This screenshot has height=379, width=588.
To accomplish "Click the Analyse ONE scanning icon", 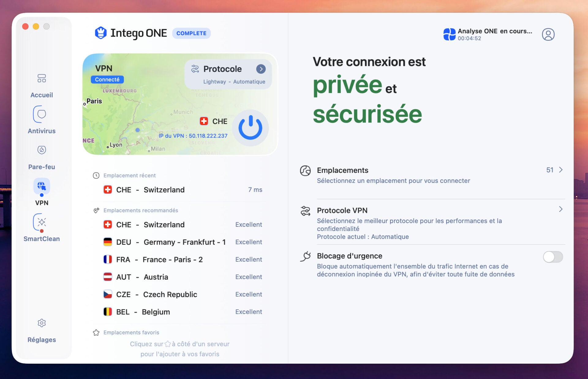I will coord(449,34).
